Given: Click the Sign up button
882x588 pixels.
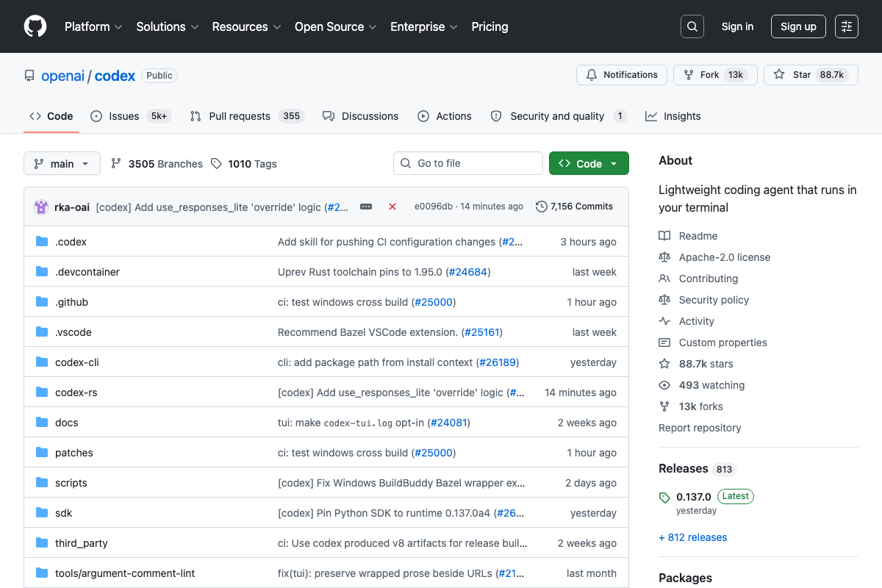Looking at the screenshot, I should coord(798,26).
